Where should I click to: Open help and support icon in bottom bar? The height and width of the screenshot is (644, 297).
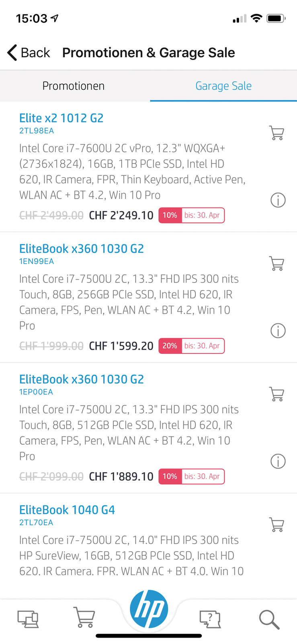pyautogui.click(x=210, y=619)
